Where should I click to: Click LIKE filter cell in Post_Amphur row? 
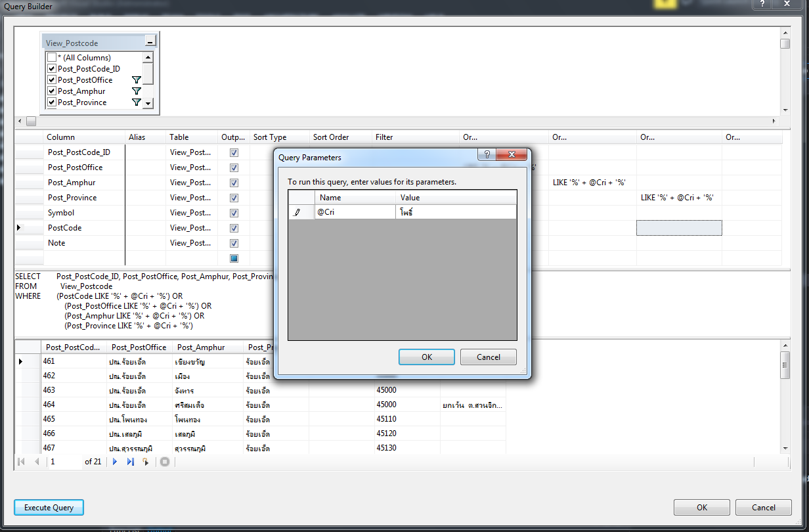click(592, 183)
